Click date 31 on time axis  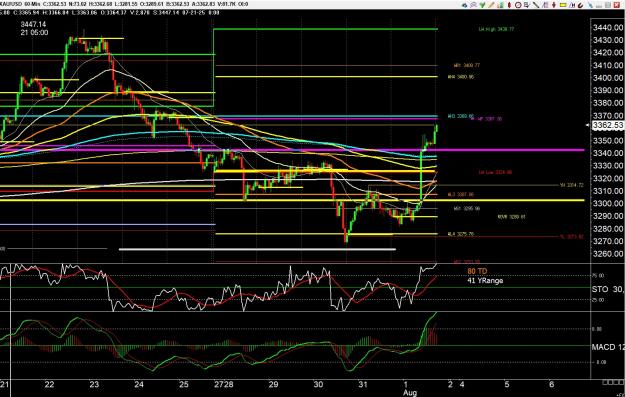(363, 385)
